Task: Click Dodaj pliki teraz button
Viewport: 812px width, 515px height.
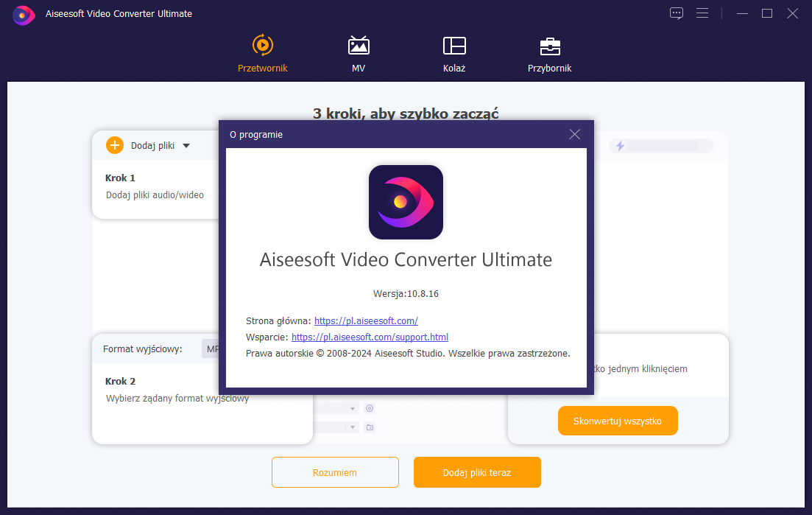Action: coord(477,472)
